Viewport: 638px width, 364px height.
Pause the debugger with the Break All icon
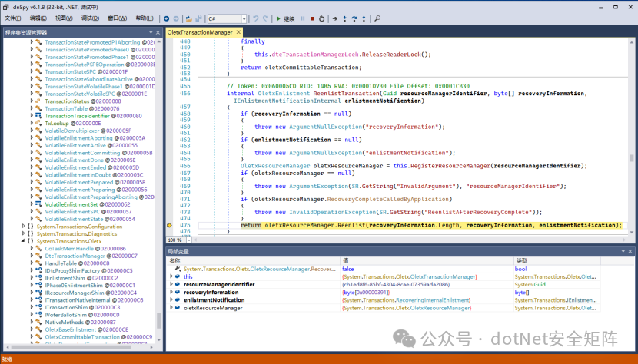click(303, 18)
